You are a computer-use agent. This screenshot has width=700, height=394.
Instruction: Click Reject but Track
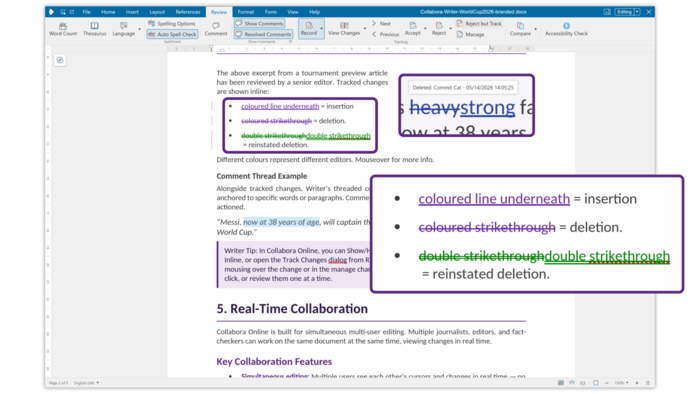point(479,24)
